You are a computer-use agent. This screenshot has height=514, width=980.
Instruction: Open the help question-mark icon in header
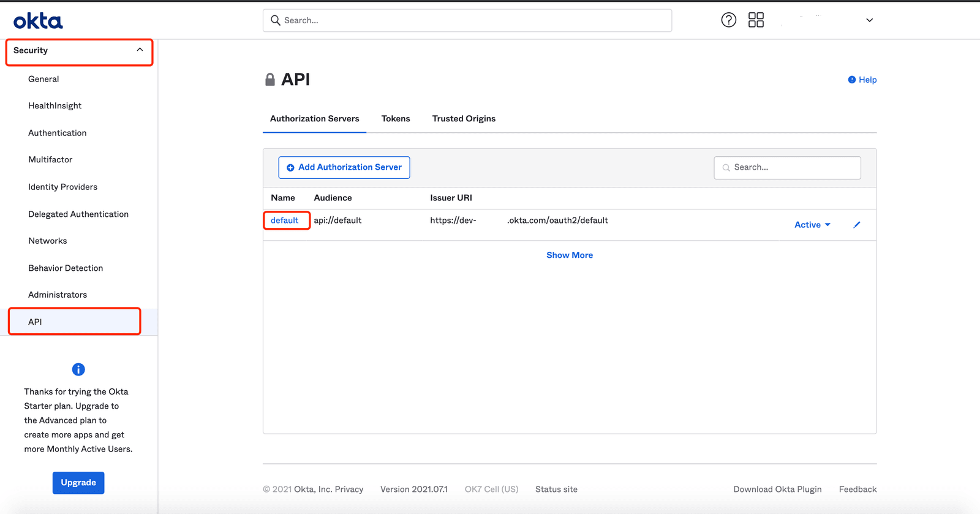(x=728, y=20)
